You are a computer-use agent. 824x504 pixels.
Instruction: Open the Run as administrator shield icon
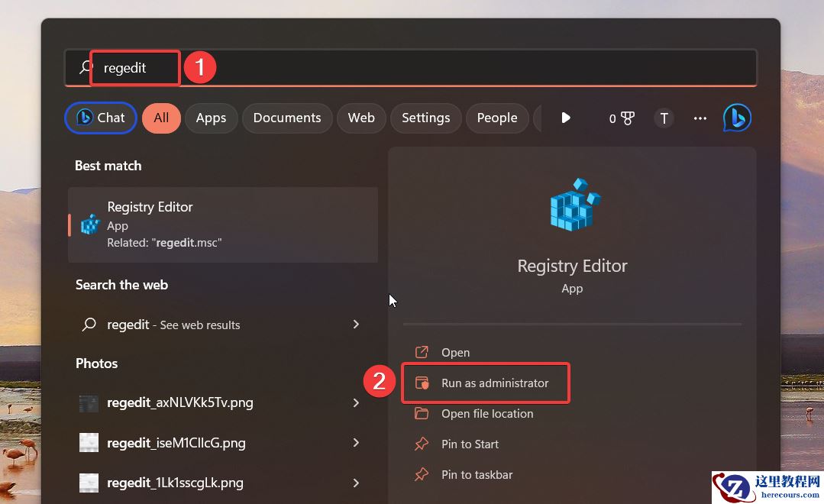(x=422, y=383)
